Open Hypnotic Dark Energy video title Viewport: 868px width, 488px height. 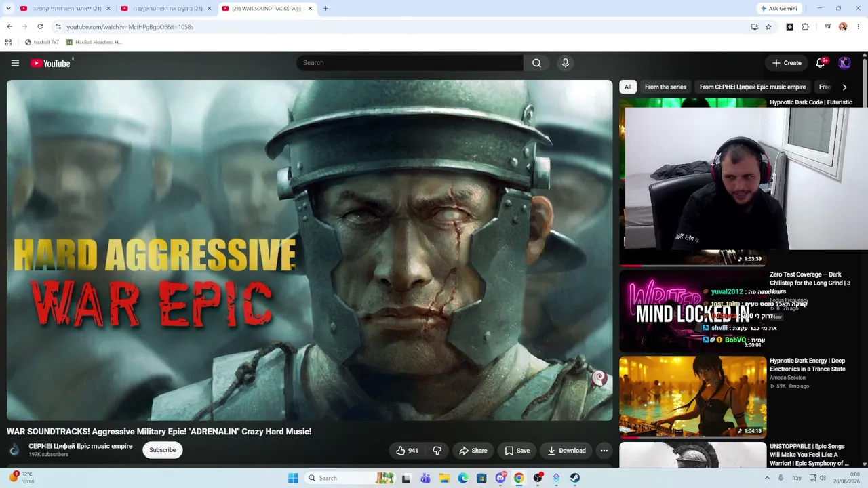click(x=808, y=365)
